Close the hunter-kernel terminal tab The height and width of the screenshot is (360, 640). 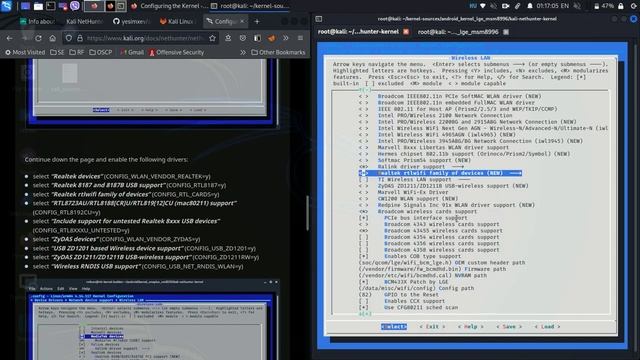[x=406, y=31]
